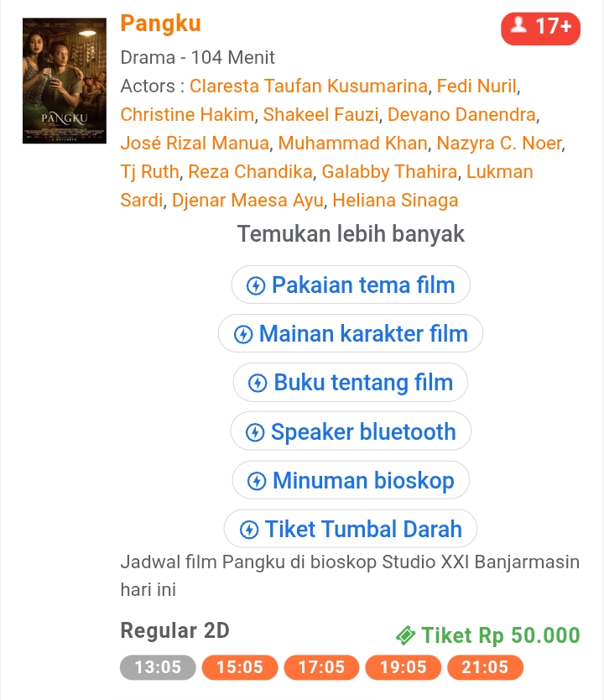Select the 15:05 showtime

[240, 667]
